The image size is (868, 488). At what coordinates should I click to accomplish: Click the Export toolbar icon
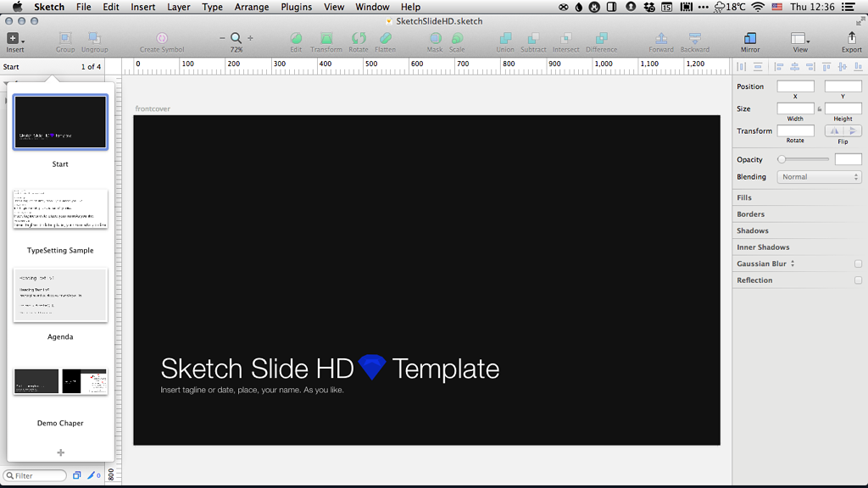851,38
